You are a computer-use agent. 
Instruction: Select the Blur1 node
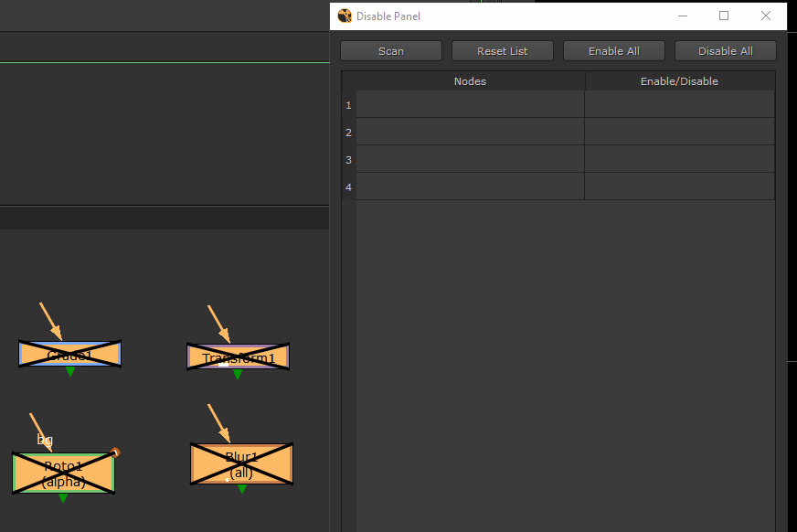[x=241, y=463]
